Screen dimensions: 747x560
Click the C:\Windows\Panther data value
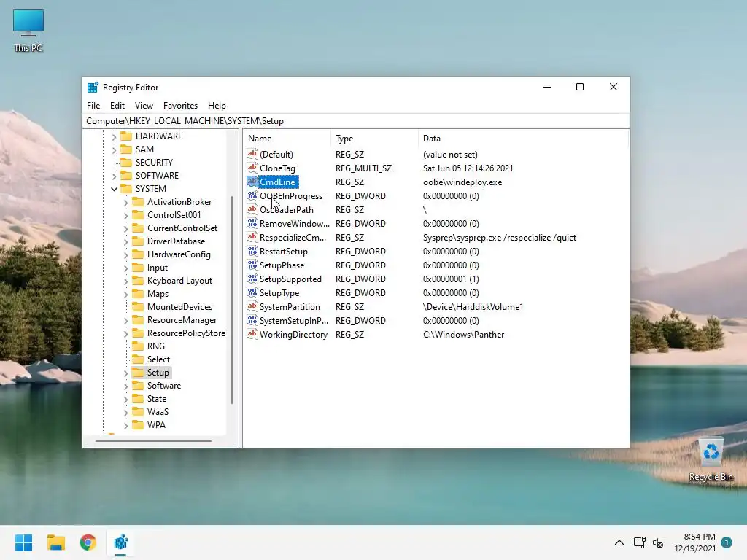click(x=463, y=334)
